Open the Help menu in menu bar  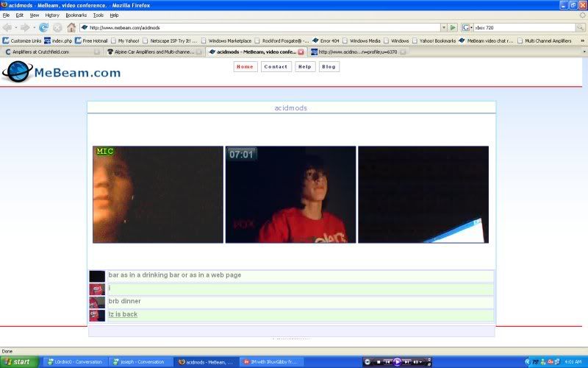coord(114,15)
